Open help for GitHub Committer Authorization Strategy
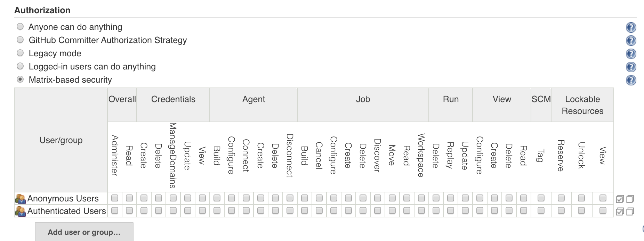644x241 pixels. 631,41
